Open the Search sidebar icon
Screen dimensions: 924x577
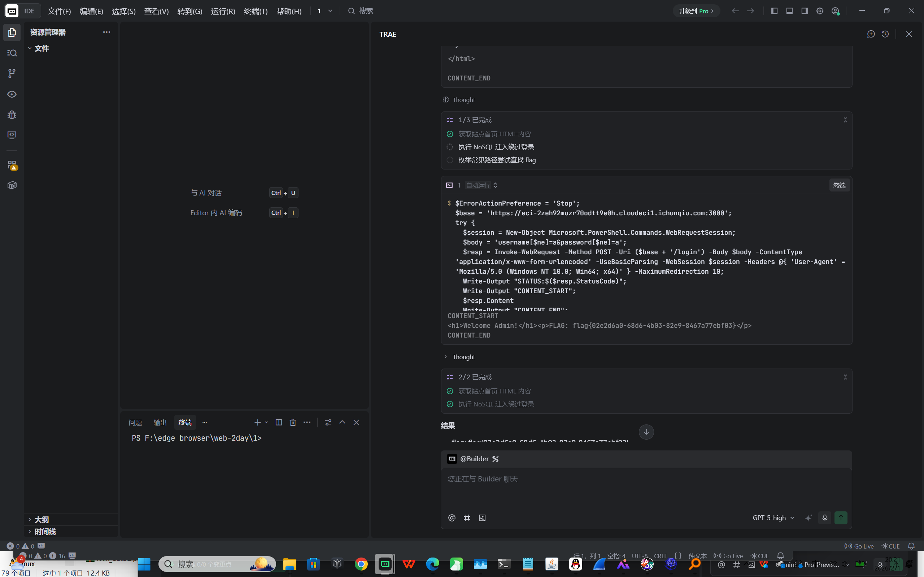point(12,53)
